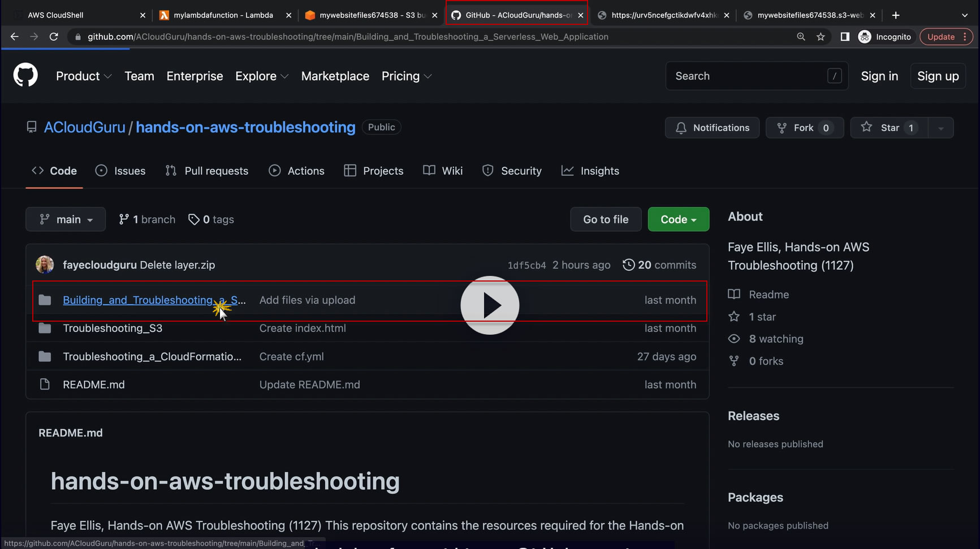980x549 pixels.
Task: Open a new browser tab with plus icon
Action: pyautogui.click(x=896, y=15)
